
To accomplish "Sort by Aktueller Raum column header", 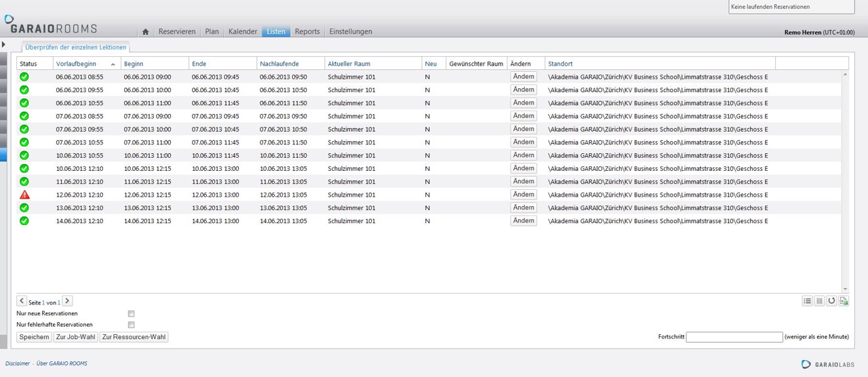I will pos(349,64).
